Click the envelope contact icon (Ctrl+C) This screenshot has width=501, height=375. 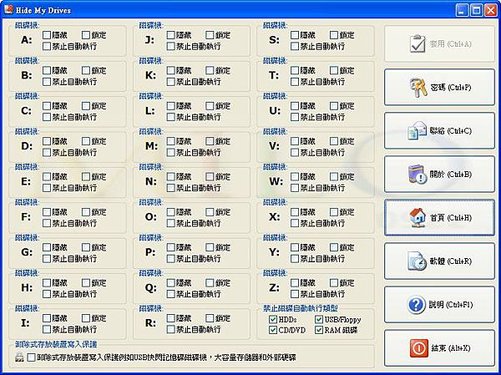[418, 131]
